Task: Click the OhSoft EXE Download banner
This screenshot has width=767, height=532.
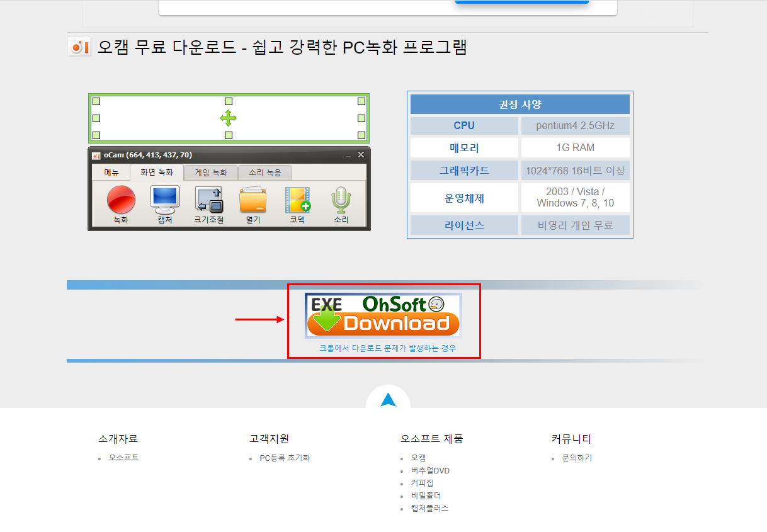Action: pos(383,315)
